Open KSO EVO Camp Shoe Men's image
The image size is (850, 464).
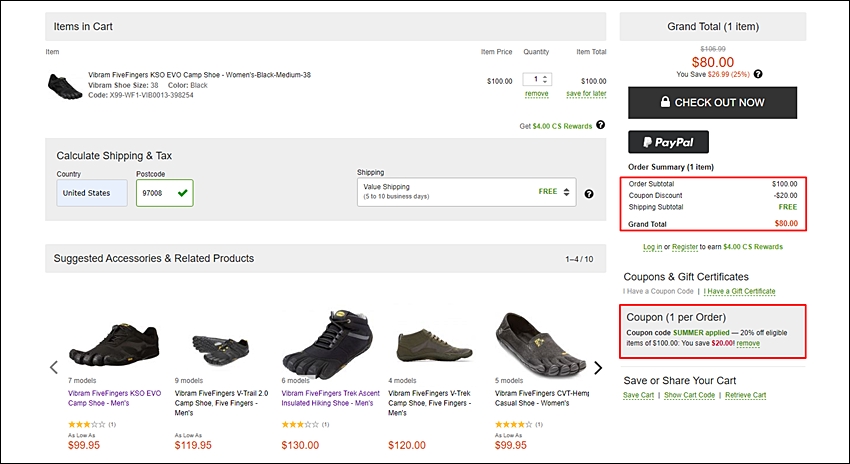click(x=114, y=345)
